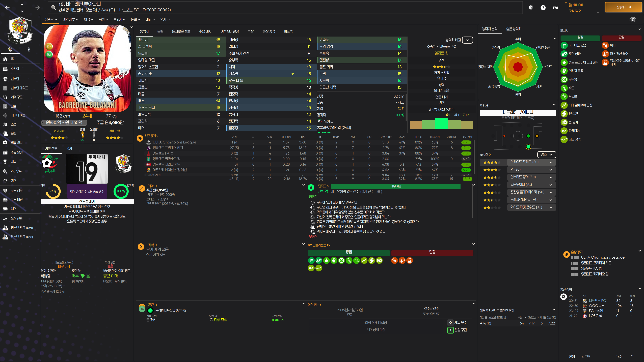Image resolution: width=644 pixels, height=362 pixels.
Task: Open the FM menu icon
Action: (555, 8)
